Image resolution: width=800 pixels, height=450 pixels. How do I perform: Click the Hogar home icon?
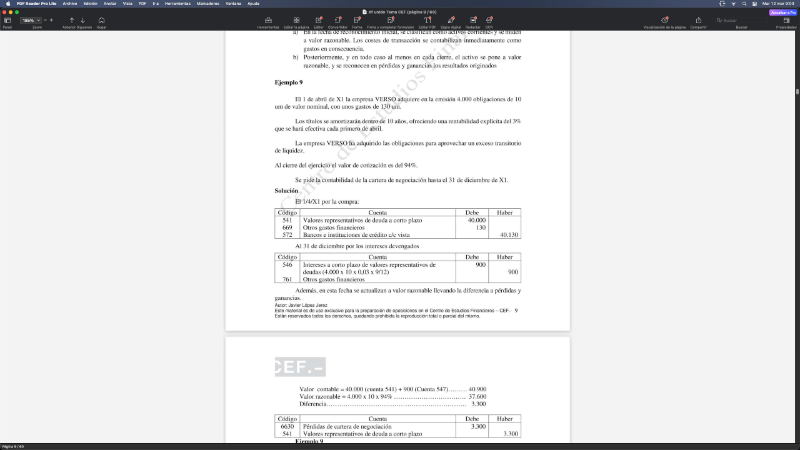[101, 20]
